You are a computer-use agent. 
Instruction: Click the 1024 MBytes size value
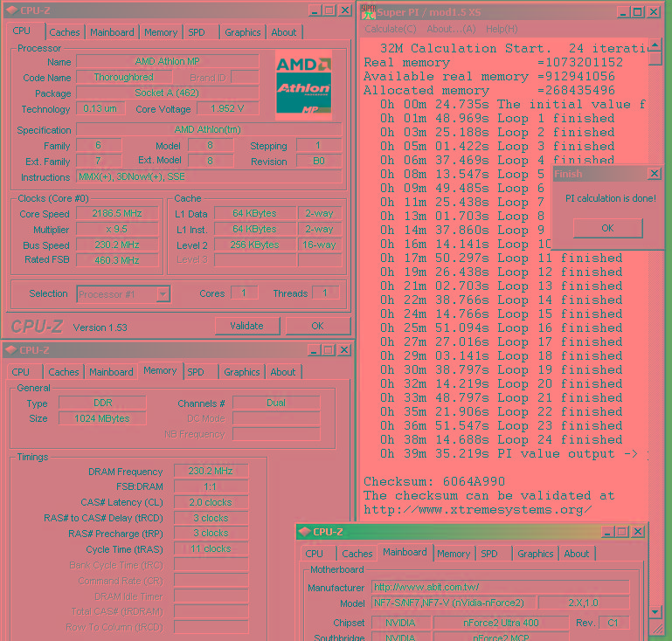(102, 418)
